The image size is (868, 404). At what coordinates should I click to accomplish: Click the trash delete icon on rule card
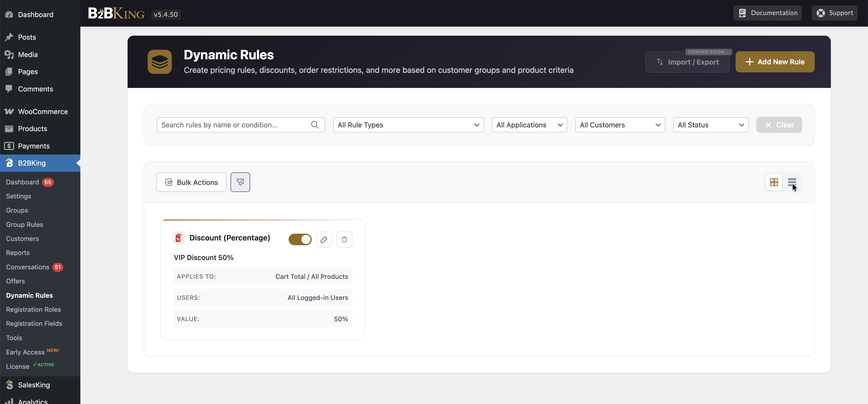[x=344, y=240]
